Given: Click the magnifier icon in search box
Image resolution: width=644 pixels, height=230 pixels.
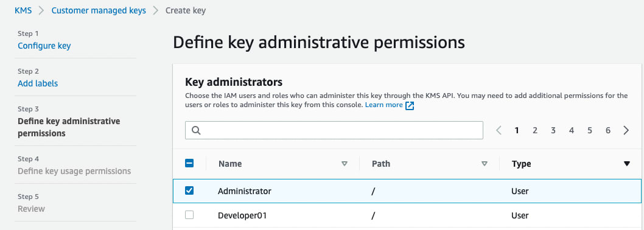Looking at the screenshot, I should [196, 130].
